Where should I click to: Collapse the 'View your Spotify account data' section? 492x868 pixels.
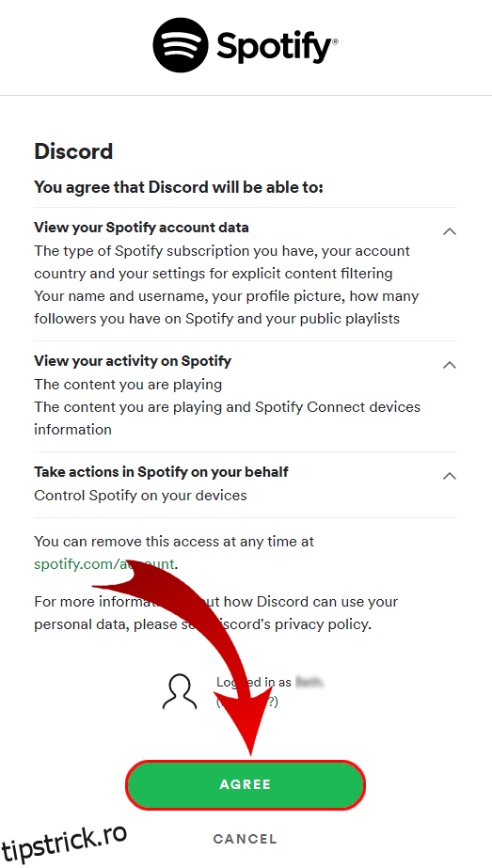coord(450,231)
